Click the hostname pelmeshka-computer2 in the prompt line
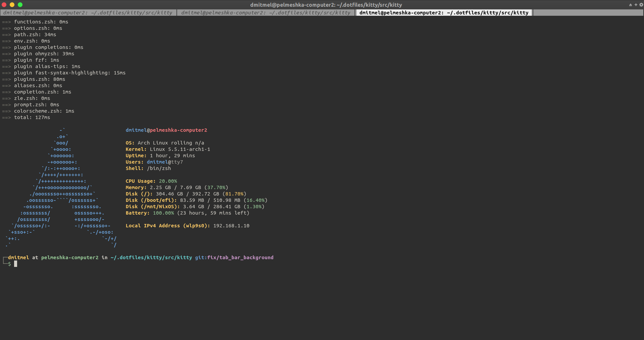Screen dimensions: 644x340 pos(70,258)
